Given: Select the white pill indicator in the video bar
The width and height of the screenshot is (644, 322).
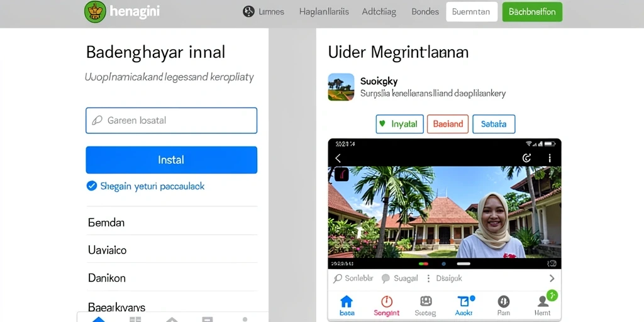Looking at the screenshot, I should [464, 264].
